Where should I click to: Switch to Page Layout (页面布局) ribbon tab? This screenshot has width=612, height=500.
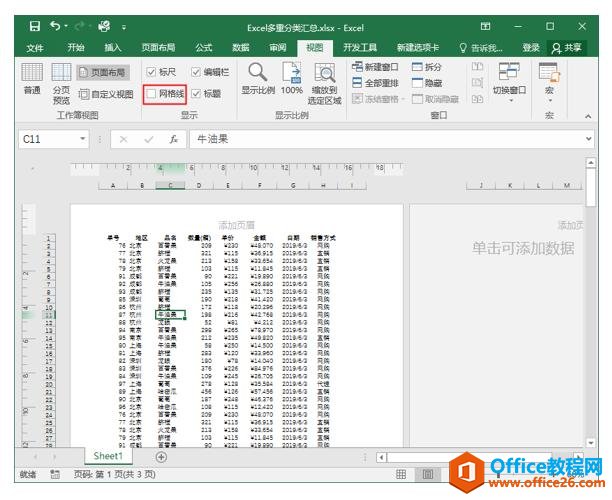click(x=158, y=48)
